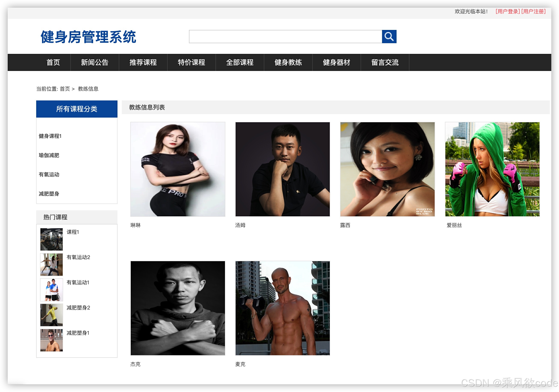Image resolution: width=559 pixels, height=392 pixels.
Task: Open hot course 课程1 treadmill thumbnail
Action: point(51,239)
